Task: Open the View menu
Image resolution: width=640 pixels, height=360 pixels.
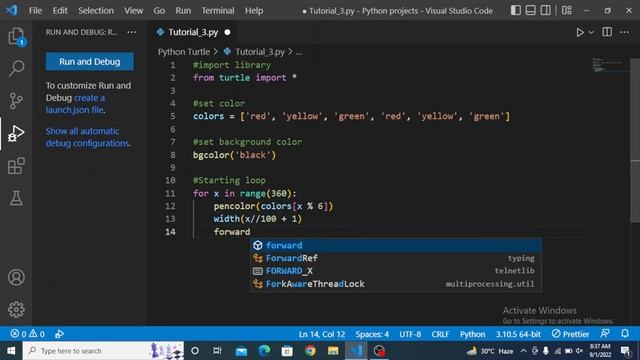Action: [133, 11]
